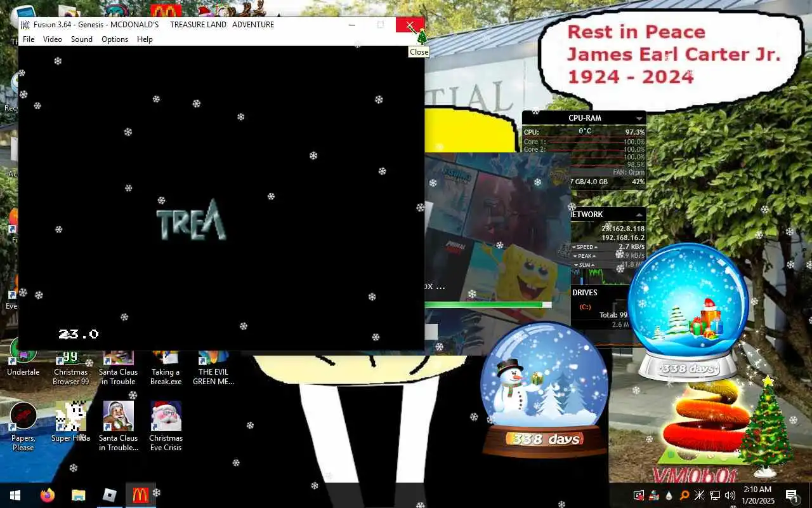Image resolution: width=812 pixels, height=508 pixels.
Task: Open the Options menu in Fusion
Action: click(115, 39)
